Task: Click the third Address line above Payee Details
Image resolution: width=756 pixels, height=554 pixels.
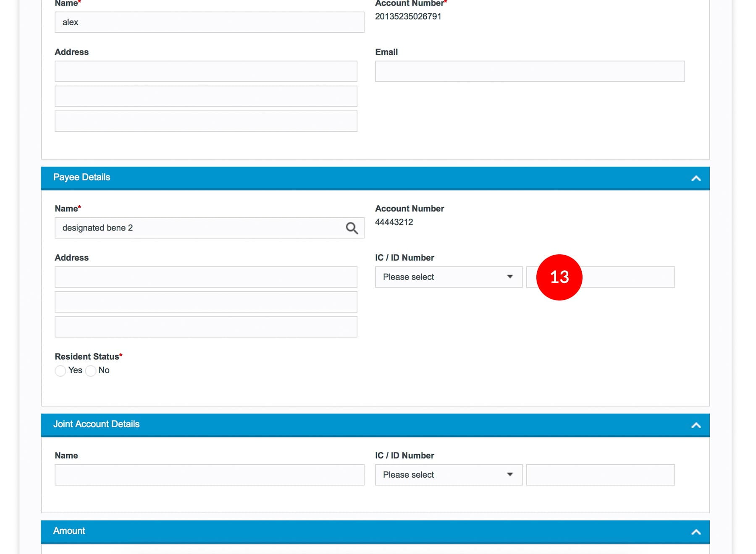Action: [x=206, y=121]
